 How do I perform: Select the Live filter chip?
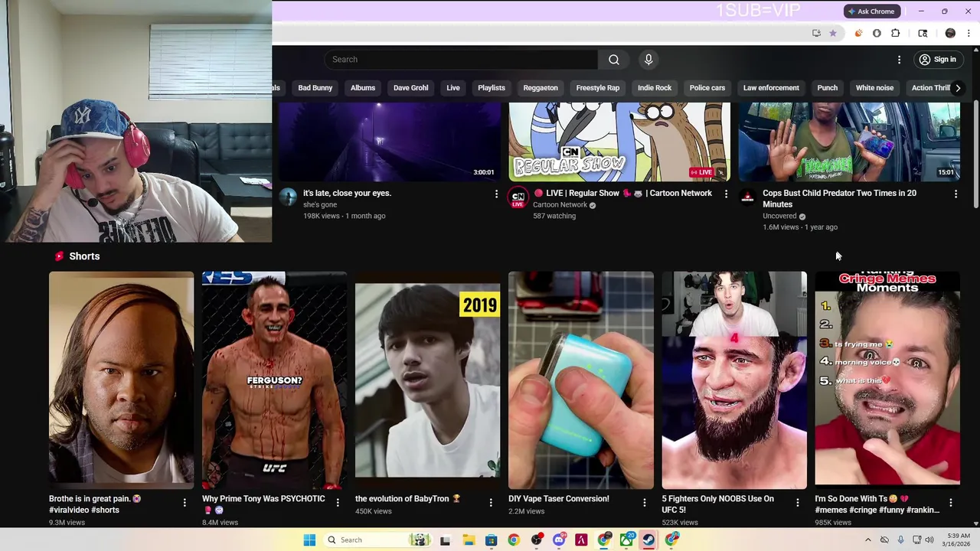pos(453,88)
